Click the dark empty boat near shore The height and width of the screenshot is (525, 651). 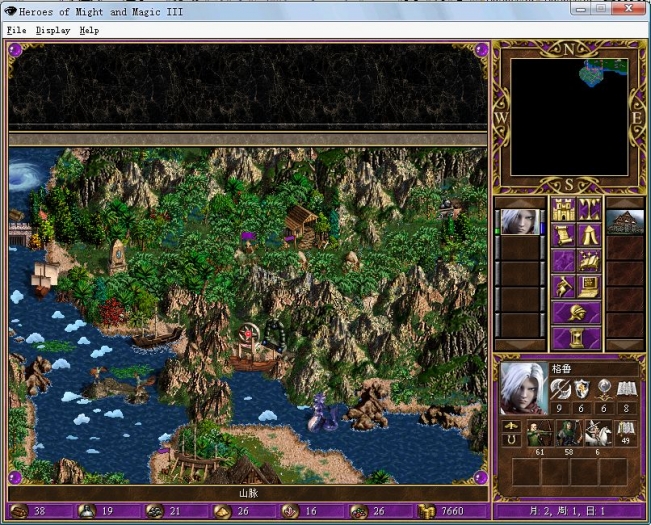tap(157, 336)
